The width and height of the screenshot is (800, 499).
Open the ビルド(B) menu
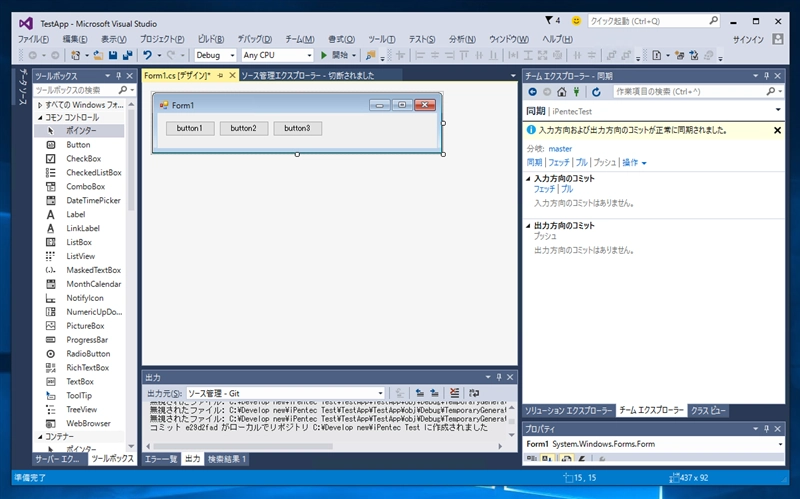coord(211,39)
